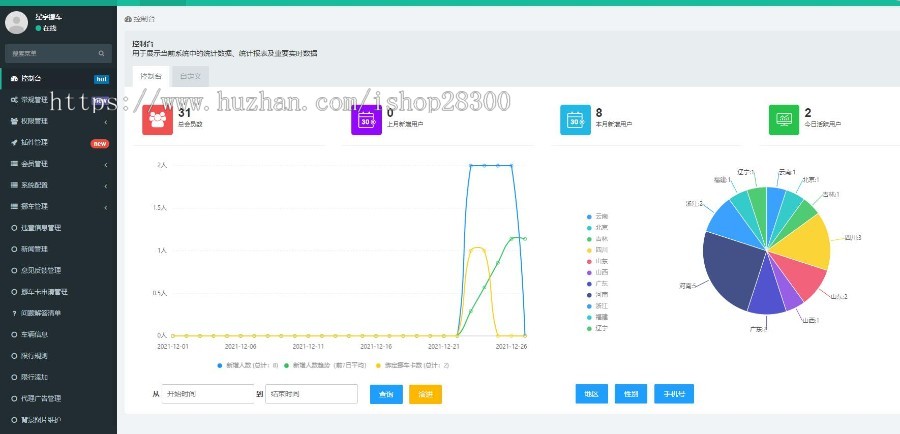
Task: Click the 山西 entry in pie legend
Action: click(x=598, y=273)
